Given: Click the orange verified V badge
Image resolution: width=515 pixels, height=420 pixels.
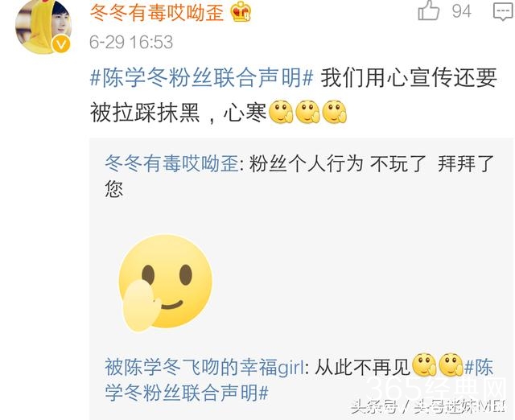Looking at the screenshot, I should [x=62, y=44].
